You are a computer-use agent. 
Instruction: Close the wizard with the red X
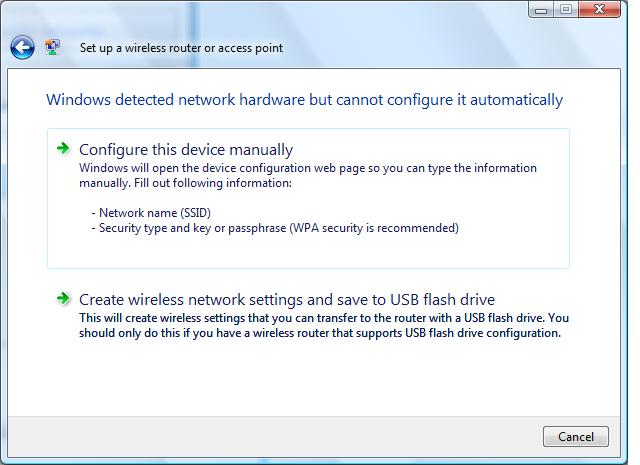click(x=599, y=10)
